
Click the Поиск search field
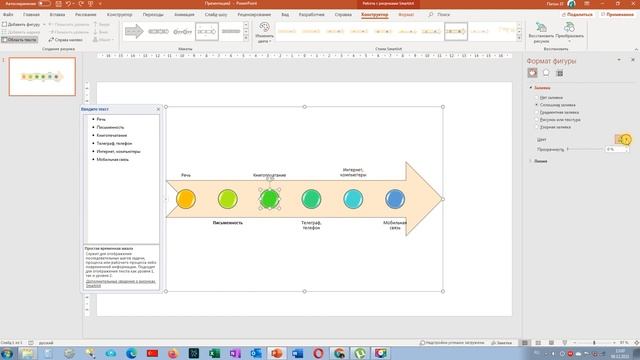(x=440, y=15)
